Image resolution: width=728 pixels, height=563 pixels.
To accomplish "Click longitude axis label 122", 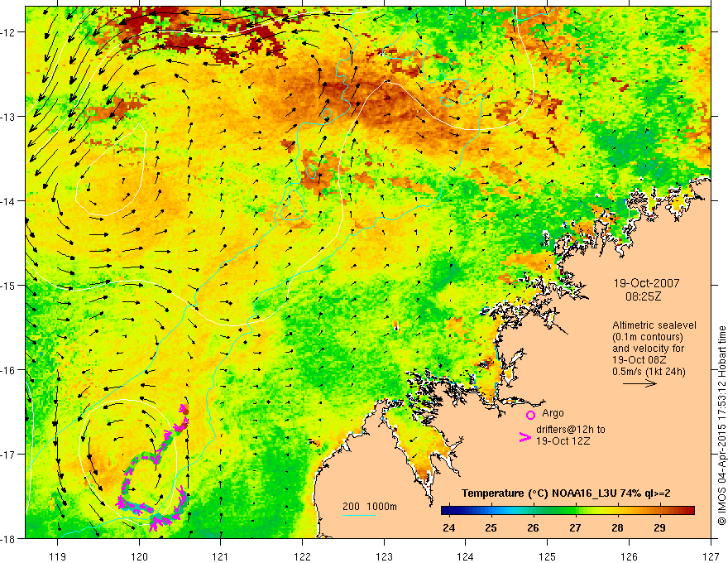I will 302,556.
